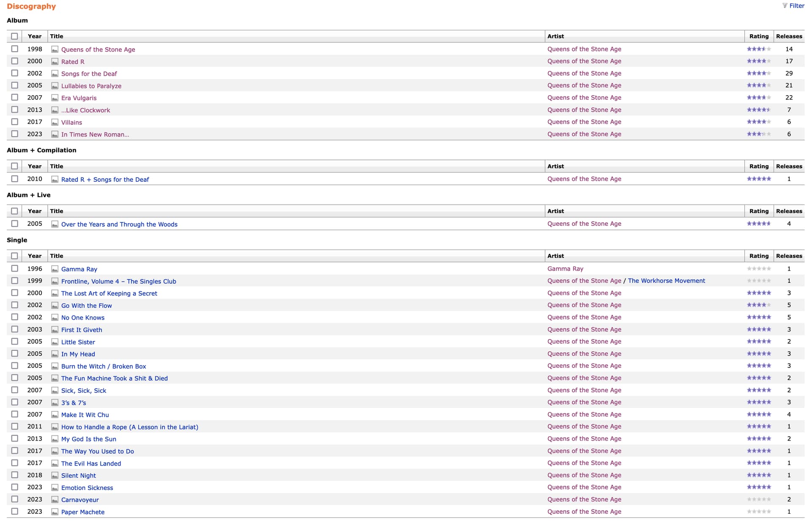Image resolution: width=812 pixels, height=523 pixels.
Task: Follow The Workhorse Movement artist link
Action: pos(667,281)
